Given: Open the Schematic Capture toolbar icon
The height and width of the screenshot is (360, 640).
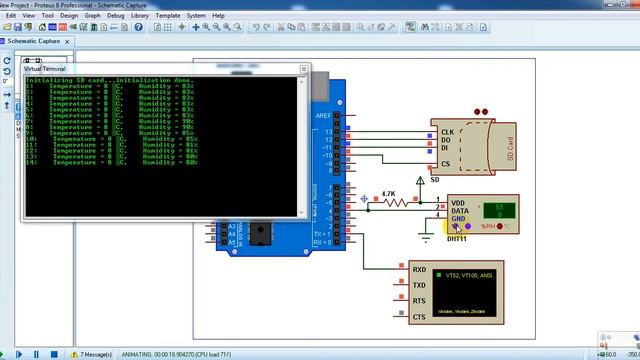Looking at the screenshot, I should pos(52,27).
